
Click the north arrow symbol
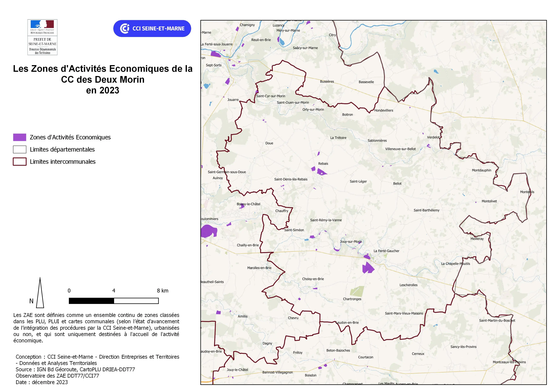[40, 293]
